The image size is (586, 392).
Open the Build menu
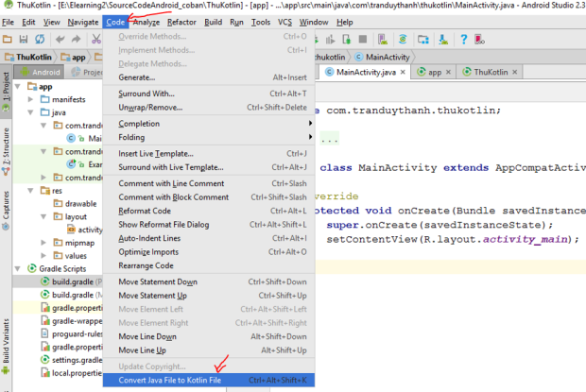[x=213, y=23]
